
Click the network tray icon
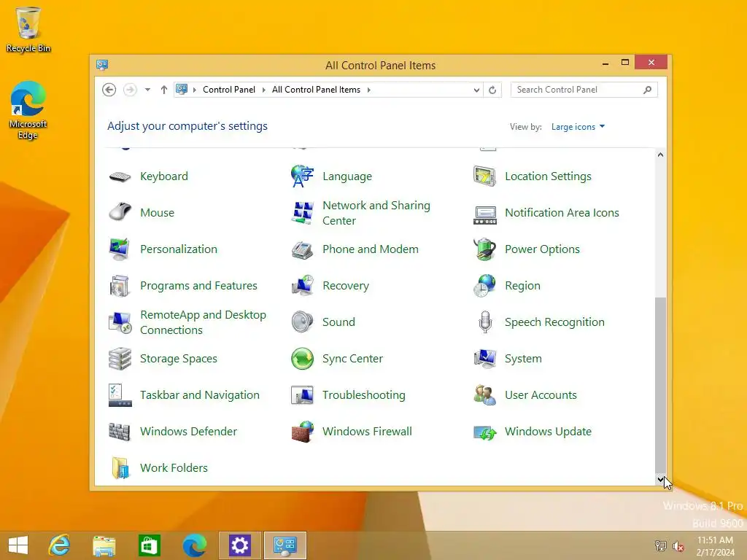pos(661,545)
